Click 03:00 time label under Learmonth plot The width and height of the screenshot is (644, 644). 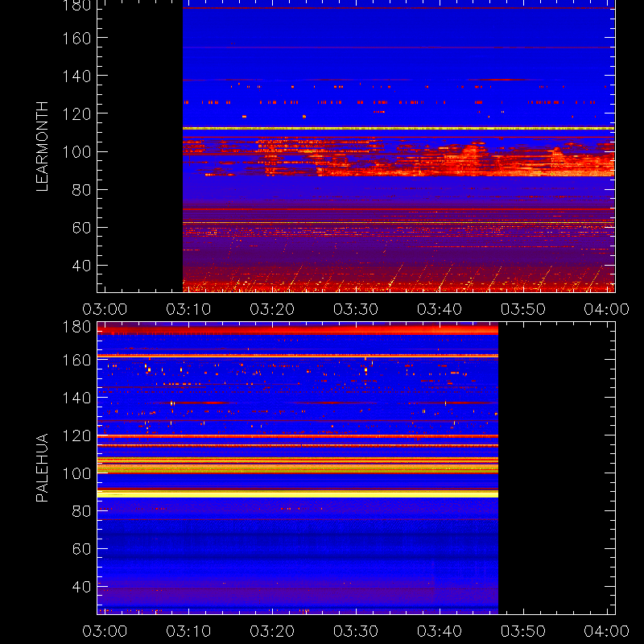tap(105, 309)
